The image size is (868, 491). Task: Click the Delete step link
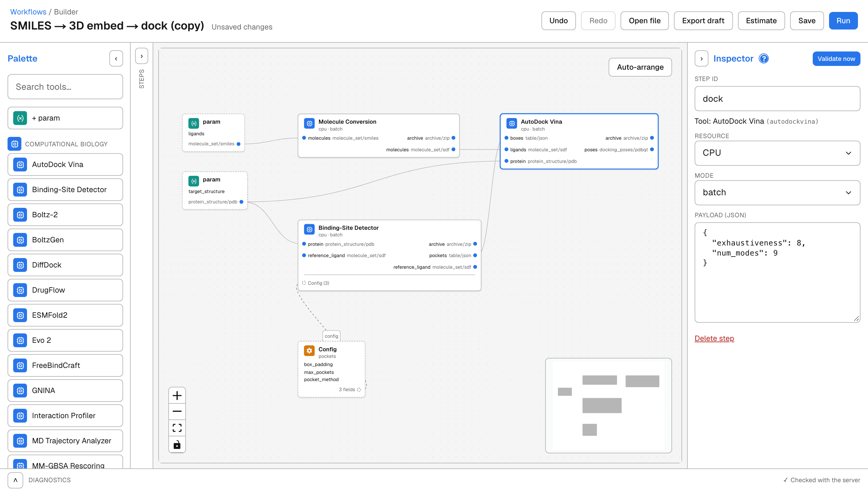click(714, 338)
